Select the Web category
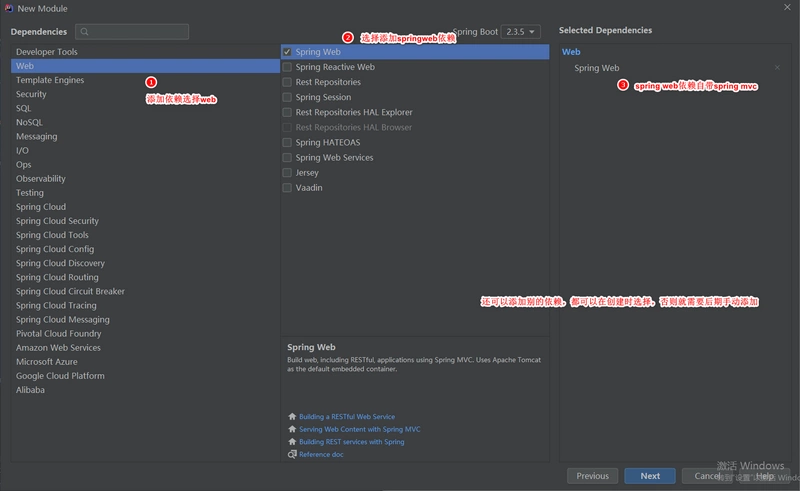The width and height of the screenshot is (800, 491). click(145, 66)
